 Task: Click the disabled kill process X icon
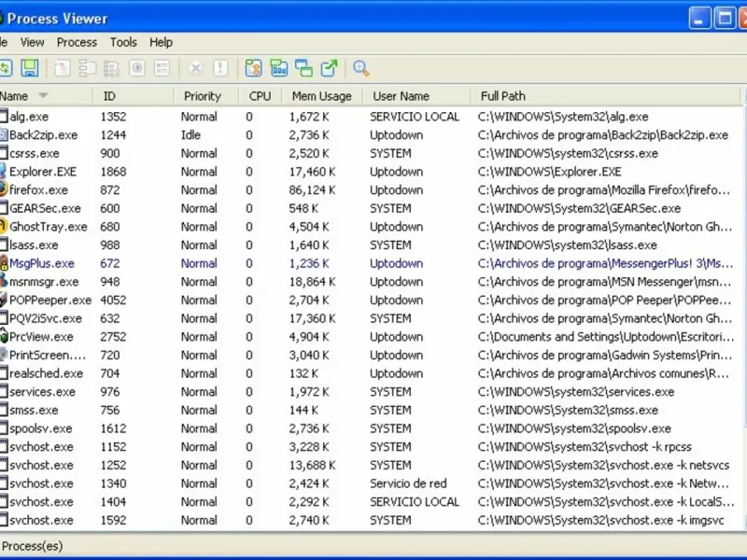[195, 68]
